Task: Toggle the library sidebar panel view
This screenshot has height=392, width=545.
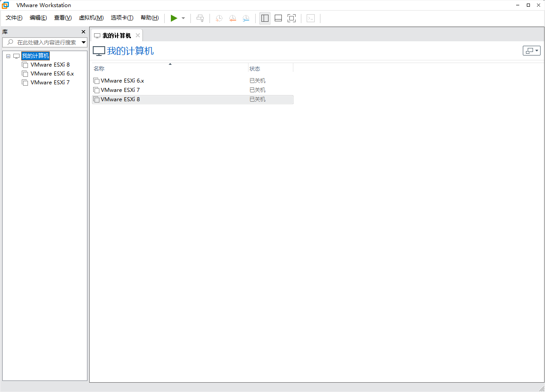Action: click(x=265, y=18)
